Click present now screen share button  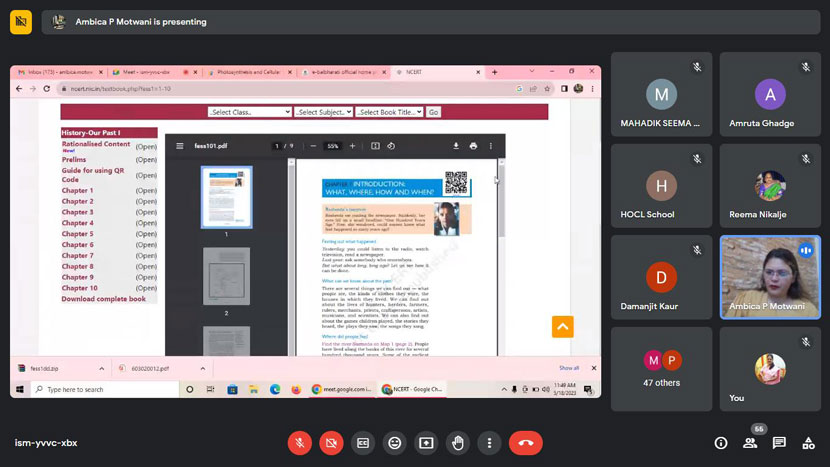[426, 443]
